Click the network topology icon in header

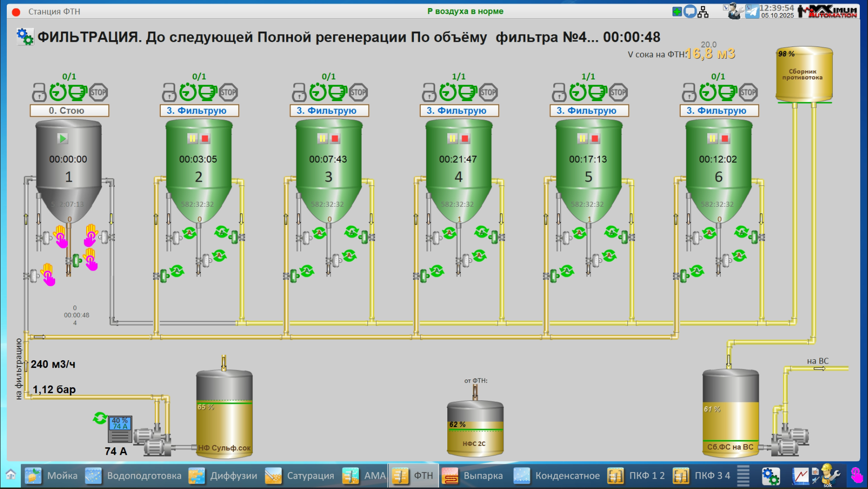tap(703, 12)
